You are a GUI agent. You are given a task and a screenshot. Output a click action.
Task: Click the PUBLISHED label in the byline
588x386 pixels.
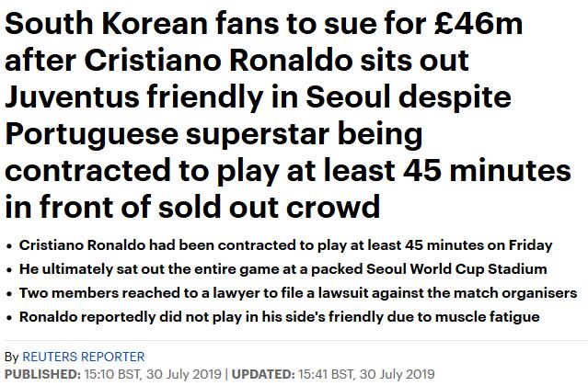point(42,374)
